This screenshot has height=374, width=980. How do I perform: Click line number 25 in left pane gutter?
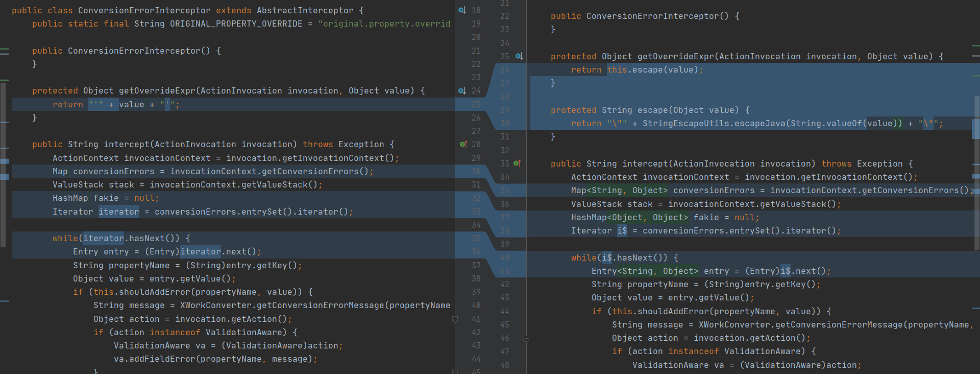point(476,104)
